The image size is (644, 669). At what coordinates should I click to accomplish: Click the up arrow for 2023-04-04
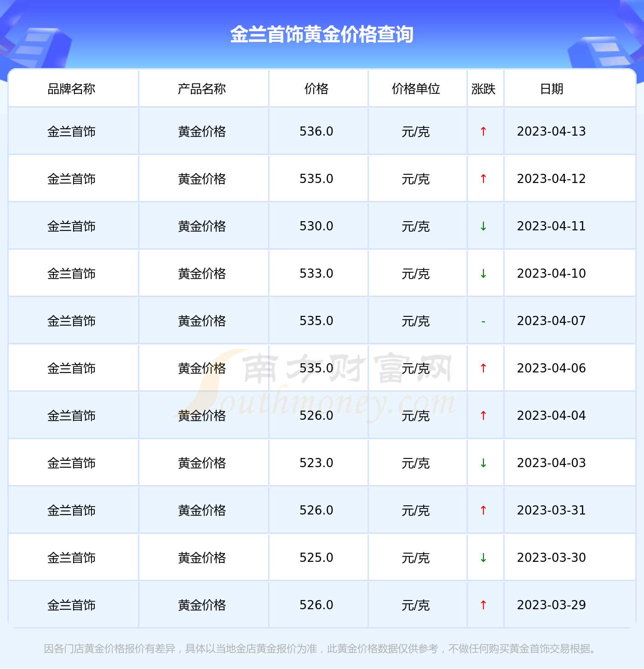(483, 416)
